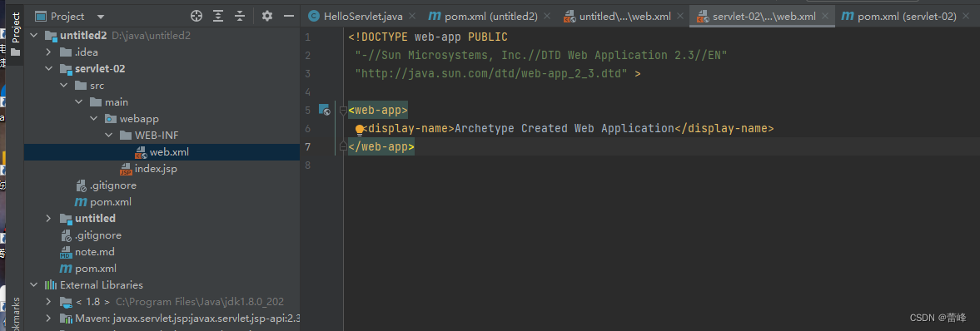Close the pom.xml (untitled2) tab
The height and width of the screenshot is (331, 980).
[548, 17]
